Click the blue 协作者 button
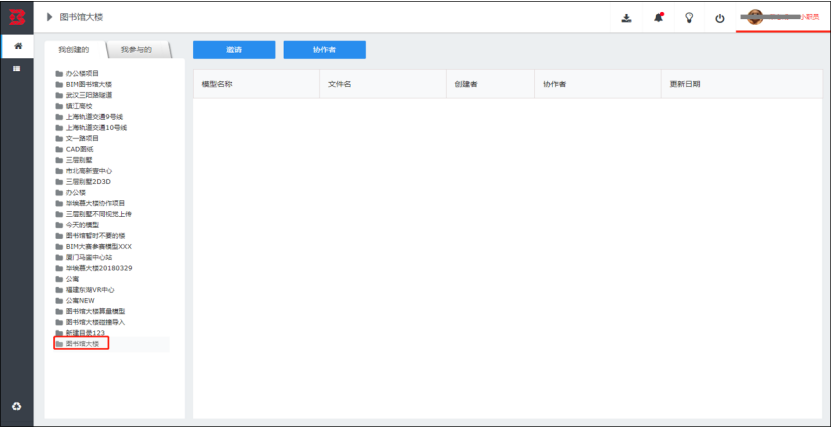The height and width of the screenshot is (427, 831). point(324,50)
